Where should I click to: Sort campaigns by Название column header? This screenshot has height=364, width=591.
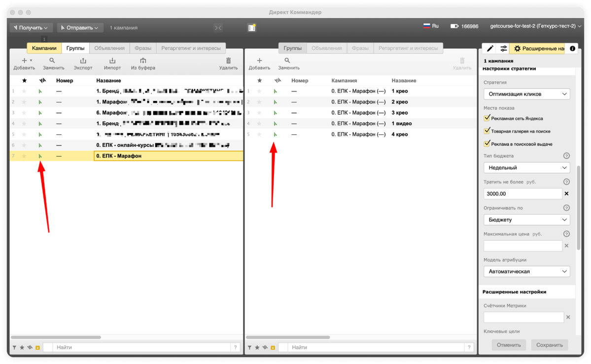pos(108,81)
